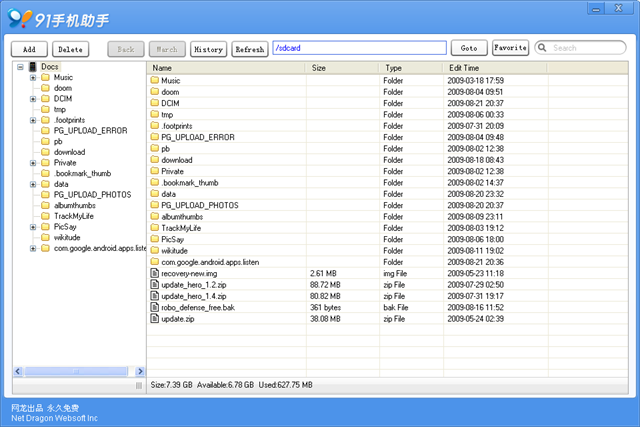Click the disabled Back button
This screenshot has width=640, height=427.
(126, 49)
